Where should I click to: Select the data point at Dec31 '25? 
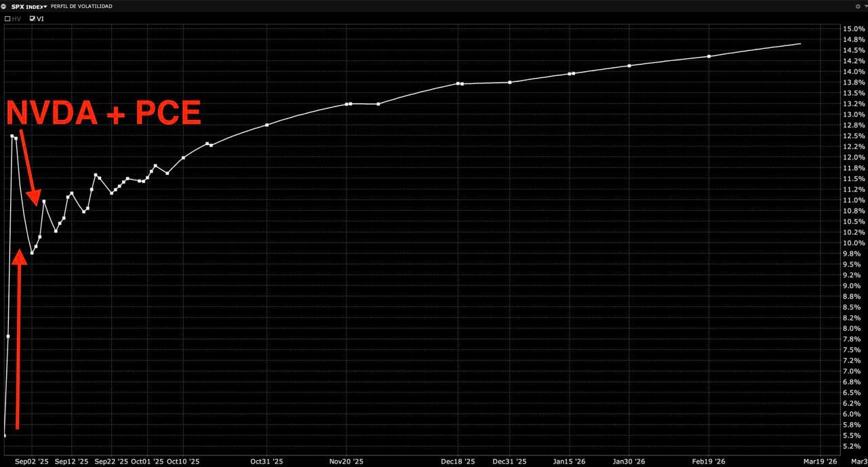pyautogui.click(x=510, y=82)
